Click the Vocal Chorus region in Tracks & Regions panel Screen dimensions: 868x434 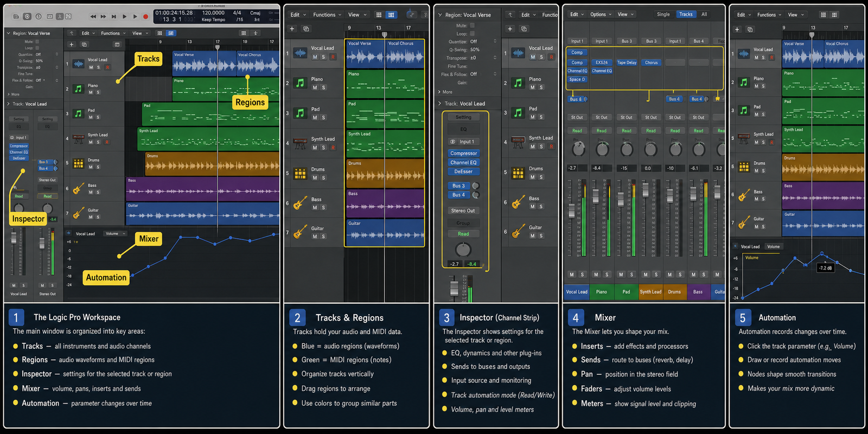click(405, 53)
